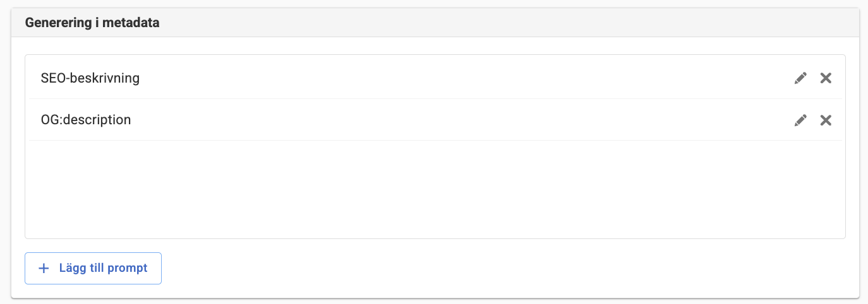Click the Generering i metadata title text
This screenshot has width=868, height=304.
(x=92, y=23)
